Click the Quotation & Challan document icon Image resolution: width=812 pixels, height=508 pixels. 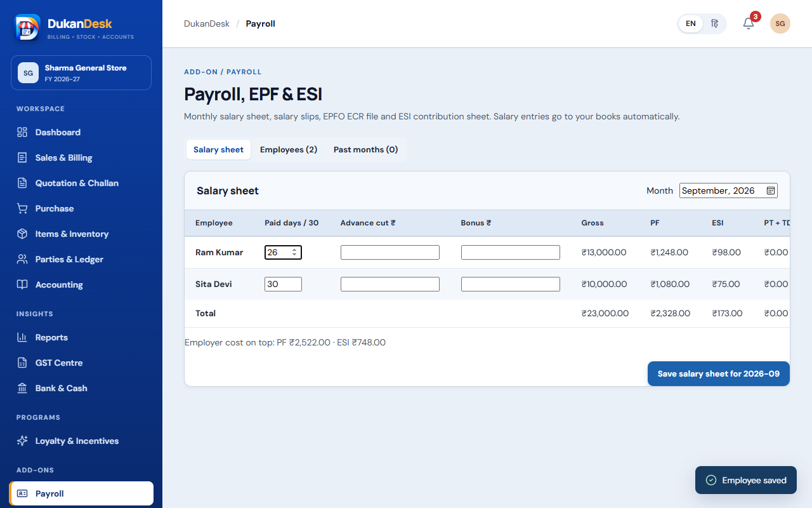tap(22, 183)
